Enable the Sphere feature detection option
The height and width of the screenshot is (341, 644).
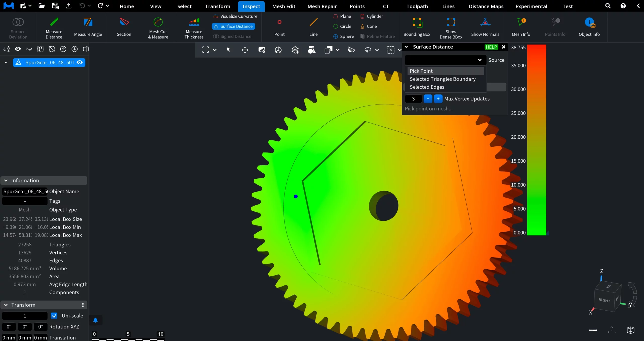coord(343,36)
